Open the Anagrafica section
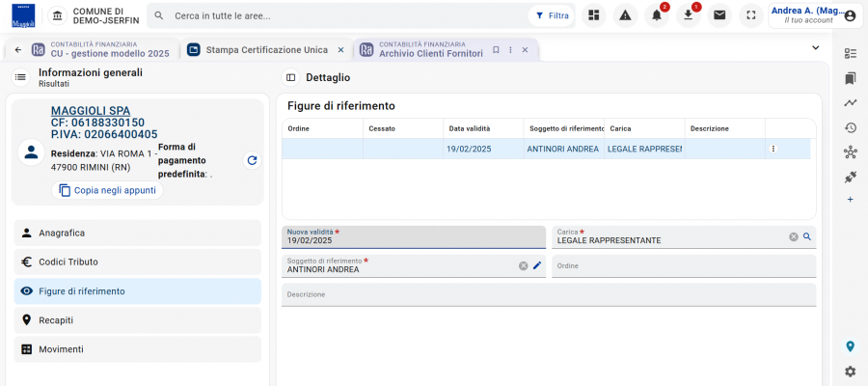The width and height of the screenshot is (868, 386). (x=137, y=234)
